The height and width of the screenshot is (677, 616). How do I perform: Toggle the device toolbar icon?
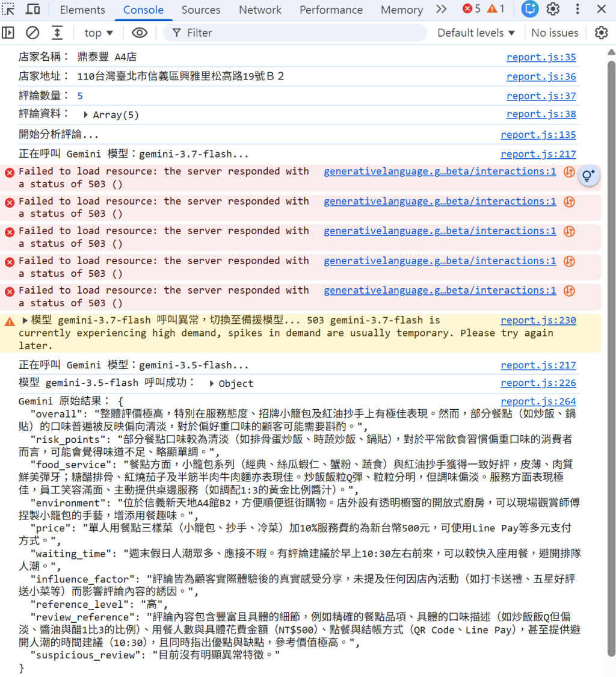[x=33, y=9]
